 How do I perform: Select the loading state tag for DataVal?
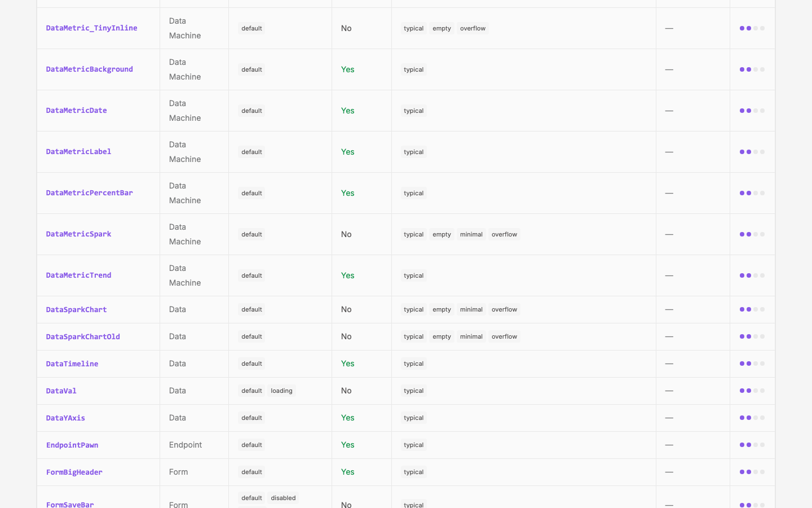point(281,391)
